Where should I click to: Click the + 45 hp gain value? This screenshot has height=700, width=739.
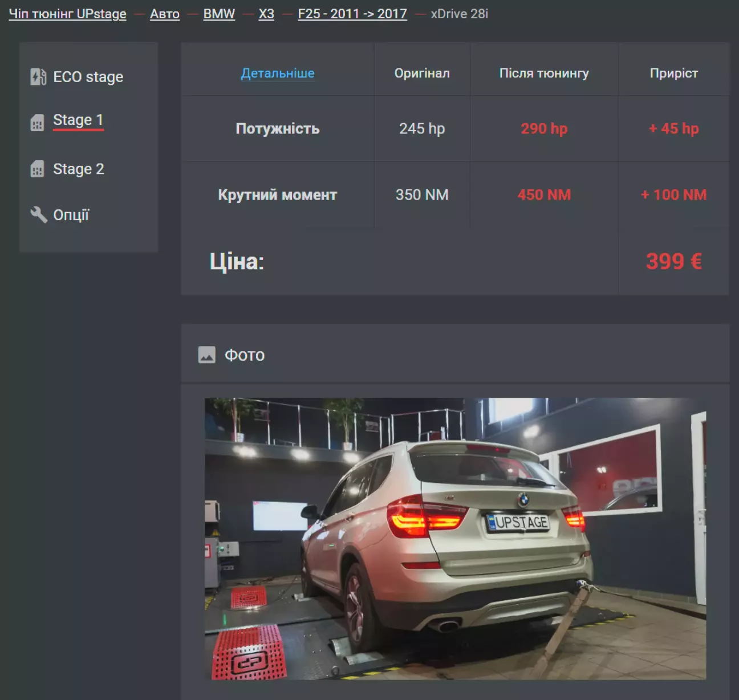point(674,128)
